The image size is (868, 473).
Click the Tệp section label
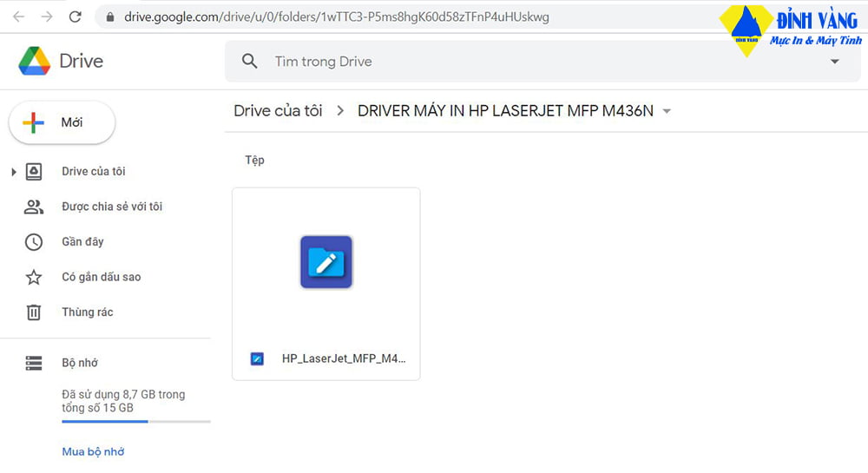(254, 160)
